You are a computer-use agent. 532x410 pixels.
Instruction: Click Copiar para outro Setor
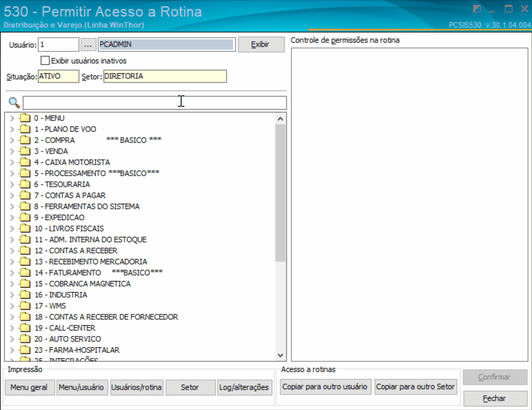(x=416, y=387)
